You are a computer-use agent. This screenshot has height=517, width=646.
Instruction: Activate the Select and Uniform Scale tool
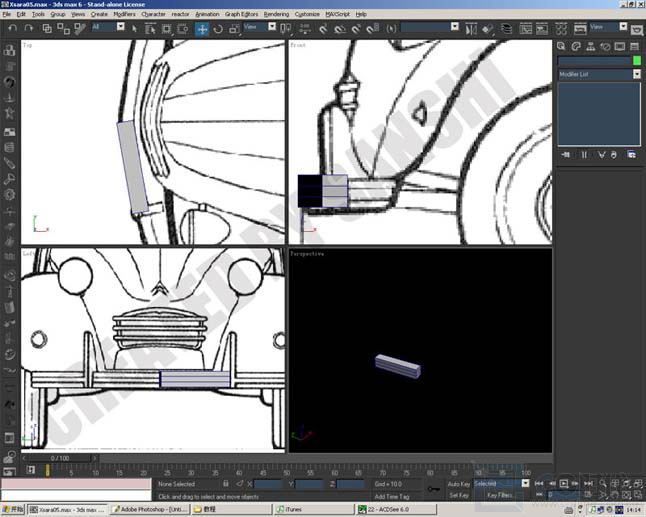click(x=234, y=29)
